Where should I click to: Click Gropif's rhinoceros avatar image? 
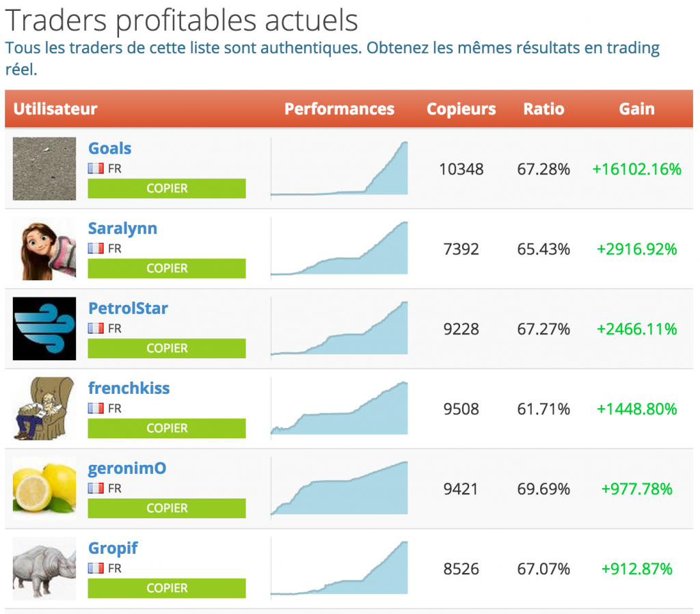[44, 569]
